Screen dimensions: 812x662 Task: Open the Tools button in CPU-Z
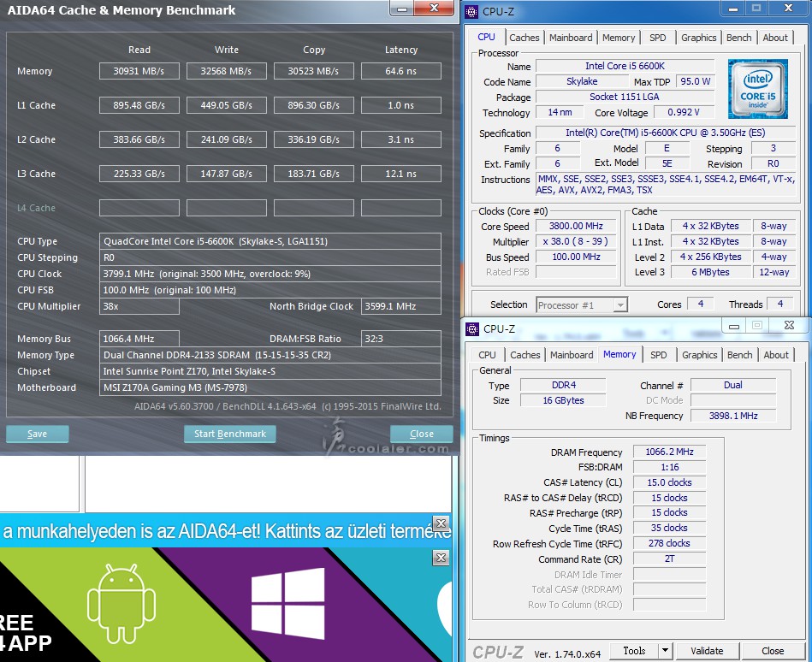click(634, 650)
